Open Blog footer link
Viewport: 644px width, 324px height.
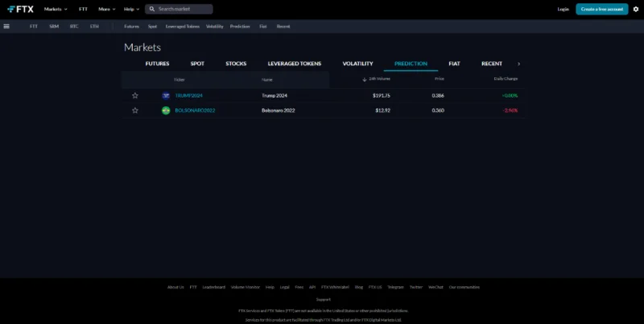click(x=359, y=287)
